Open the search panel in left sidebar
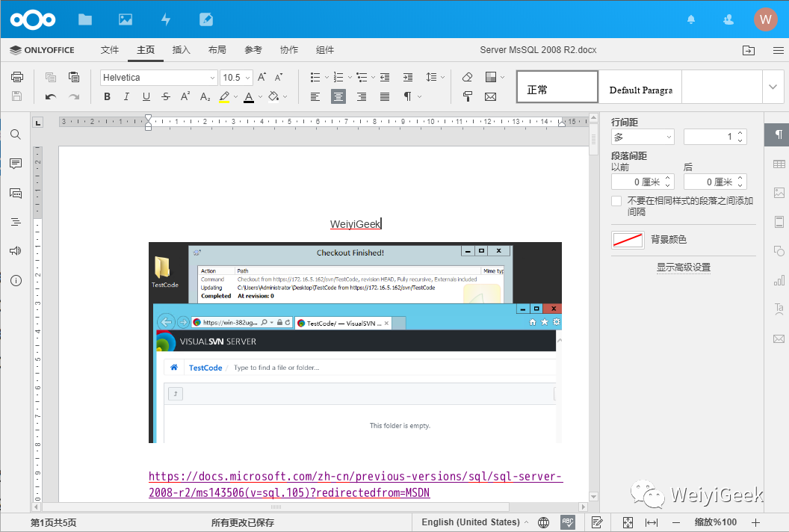Image resolution: width=789 pixels, height=532 pixels. click(16, 134)
